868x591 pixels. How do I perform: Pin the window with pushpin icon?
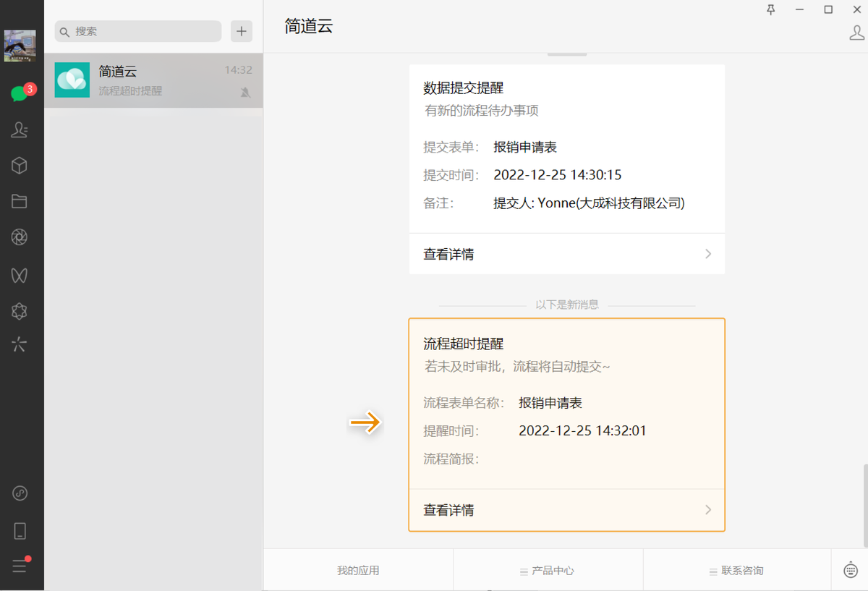[x=771, y=9]
